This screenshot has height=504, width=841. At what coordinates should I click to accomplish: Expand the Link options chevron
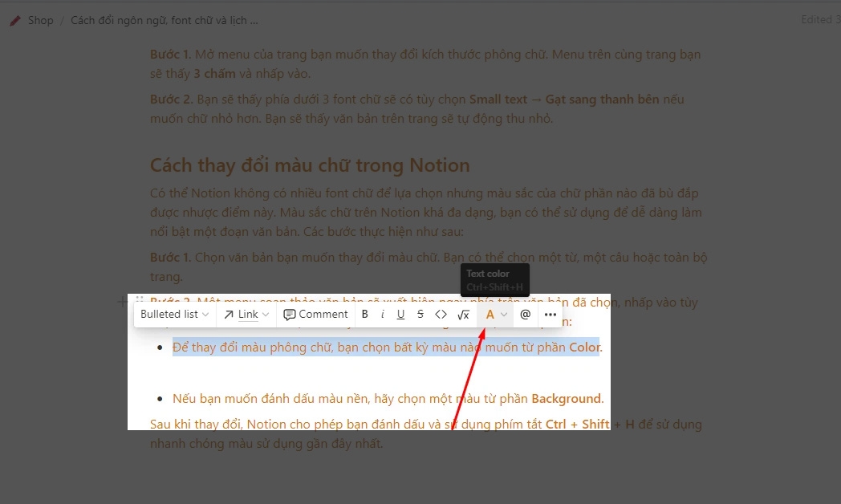(266, 314)
